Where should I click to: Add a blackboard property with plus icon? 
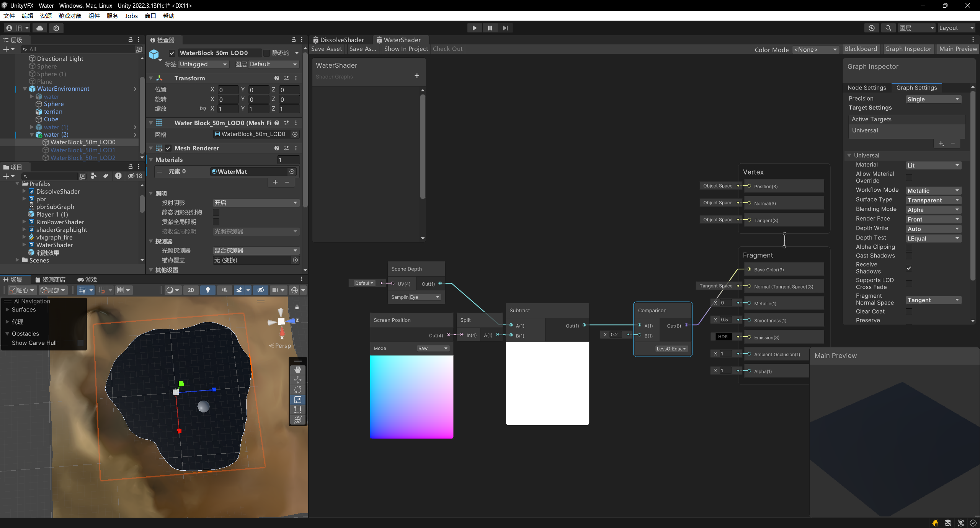[x=417, y=76]
